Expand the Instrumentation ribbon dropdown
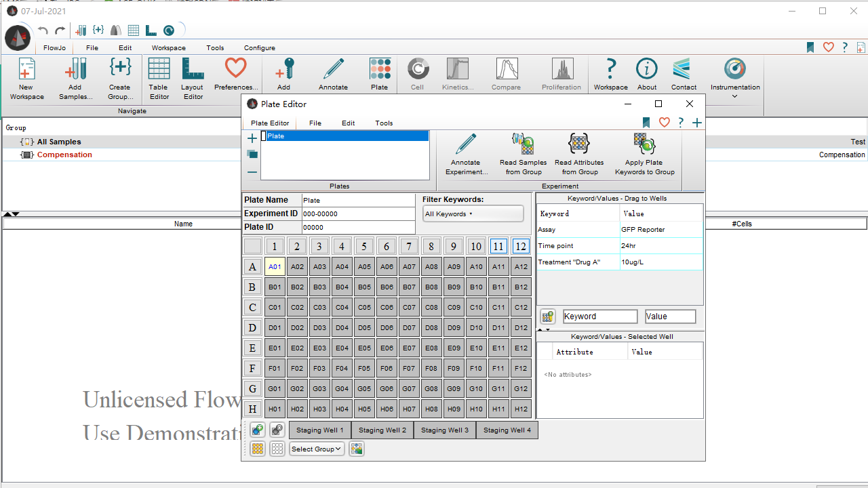868x488 pixels. (735, 96)
